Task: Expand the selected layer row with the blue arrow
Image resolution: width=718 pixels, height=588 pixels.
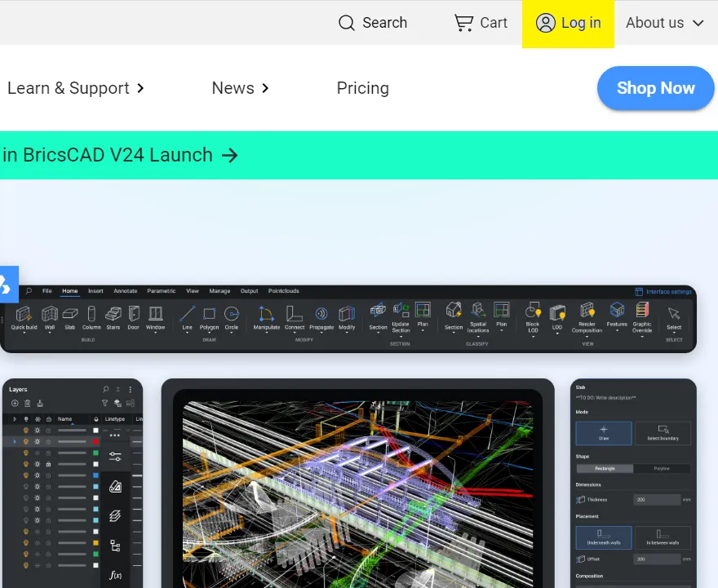Action: (15, 441)
